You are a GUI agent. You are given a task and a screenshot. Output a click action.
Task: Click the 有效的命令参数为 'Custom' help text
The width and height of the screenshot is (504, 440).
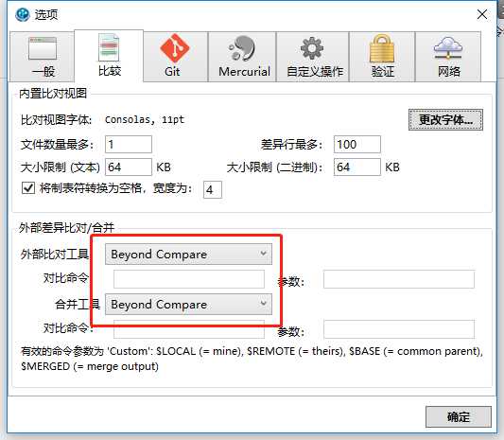pos(252,359)
